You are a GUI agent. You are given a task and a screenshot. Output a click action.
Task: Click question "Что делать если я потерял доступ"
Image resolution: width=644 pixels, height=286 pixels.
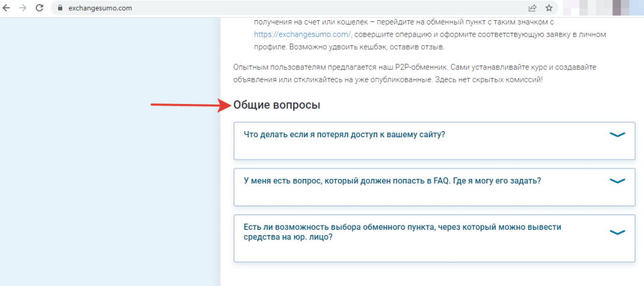coord(344,134)
